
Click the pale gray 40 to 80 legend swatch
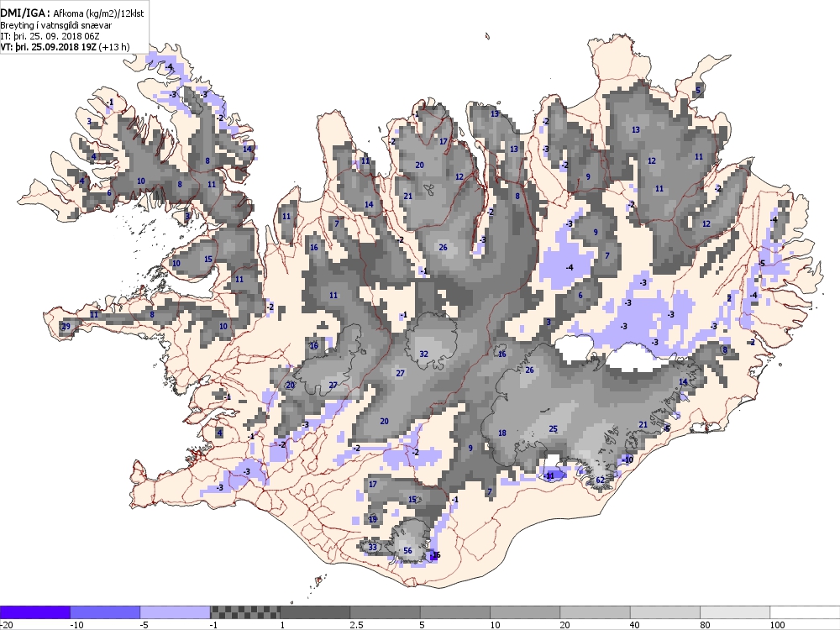coord(665,612)
